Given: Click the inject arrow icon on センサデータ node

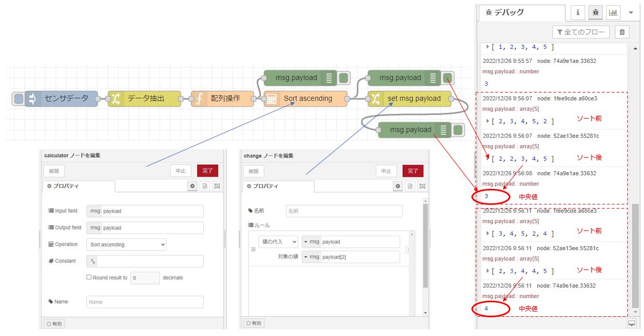Looking at the screenshot, I should tap(33, 99).
